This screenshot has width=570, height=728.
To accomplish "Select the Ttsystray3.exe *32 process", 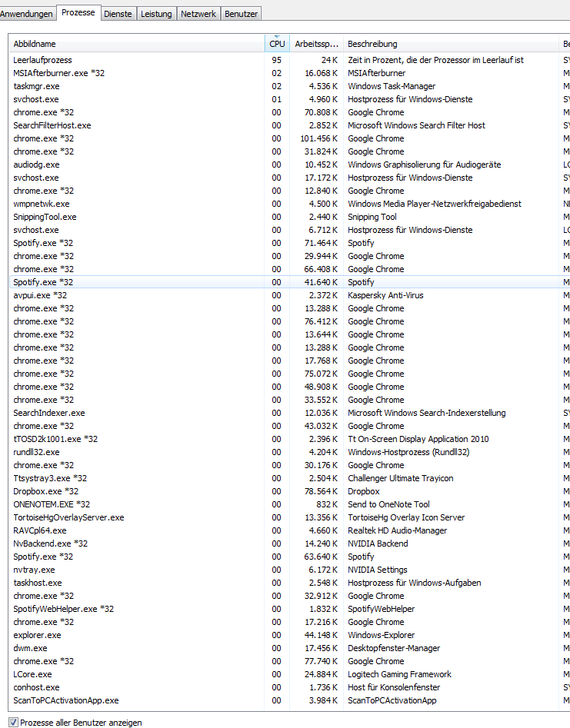I will [289, 478].
